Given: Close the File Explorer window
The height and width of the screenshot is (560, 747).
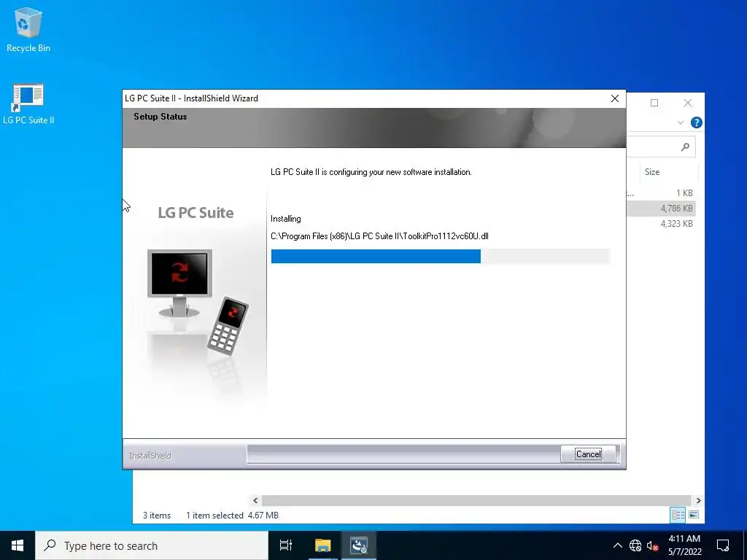Looking at the screenshot, I should pyautogui.click(x=687, y=103).
